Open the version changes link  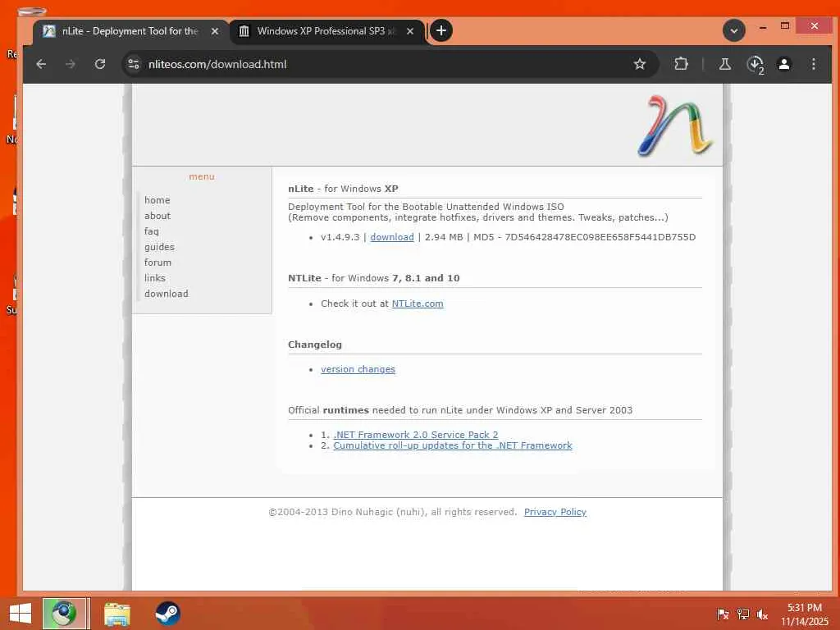[358, 369]
